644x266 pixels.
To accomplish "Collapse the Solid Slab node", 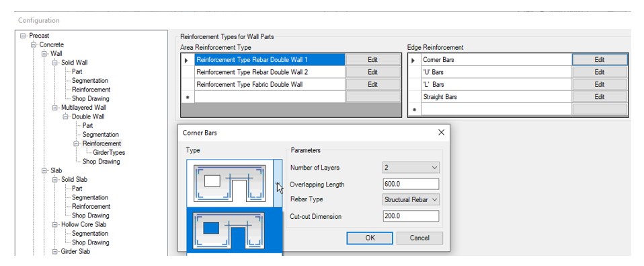I will tap(55, 179).
